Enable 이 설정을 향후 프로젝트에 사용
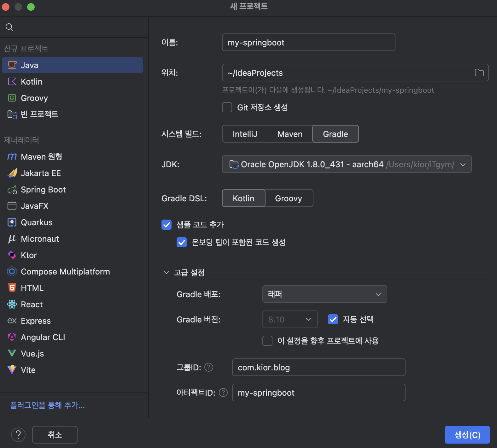 [x=267, y=341]
